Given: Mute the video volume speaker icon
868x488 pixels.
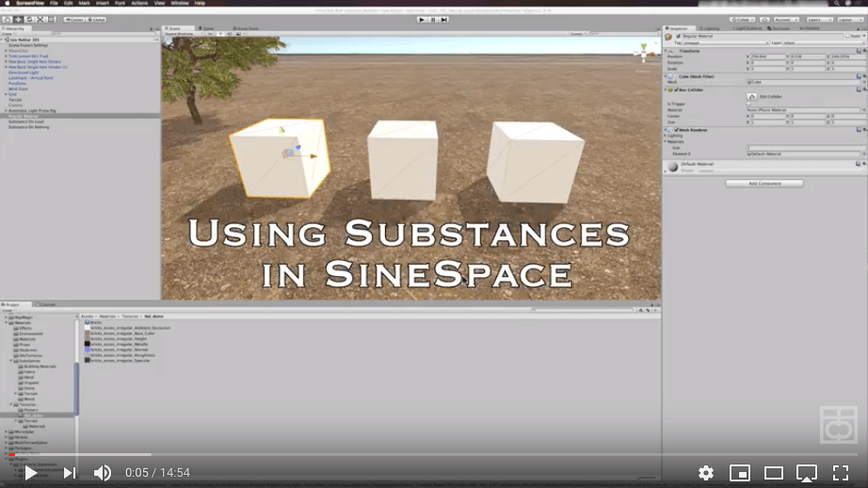Looking at the screenshot, I should 103,473.
